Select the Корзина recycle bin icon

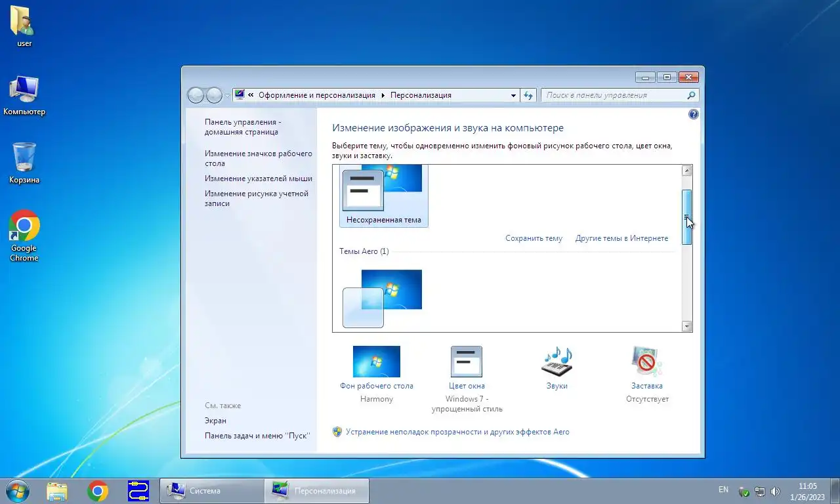(x=24, y=163)
